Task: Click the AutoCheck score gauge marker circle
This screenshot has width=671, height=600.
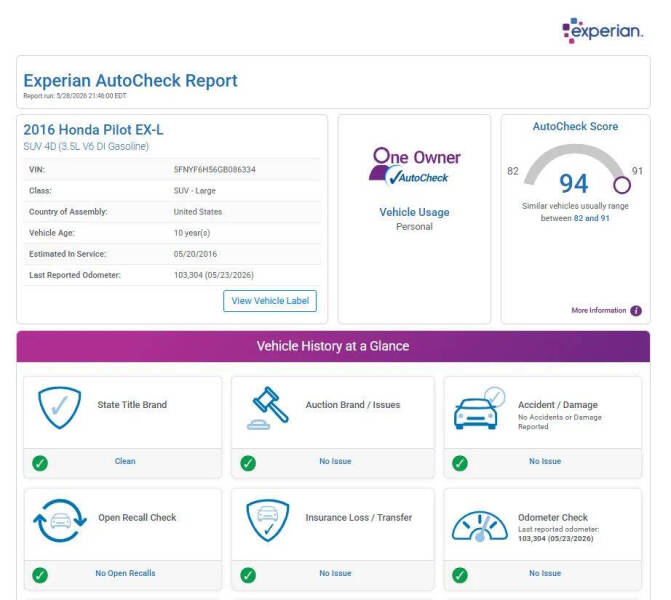Action: (622, 185)
